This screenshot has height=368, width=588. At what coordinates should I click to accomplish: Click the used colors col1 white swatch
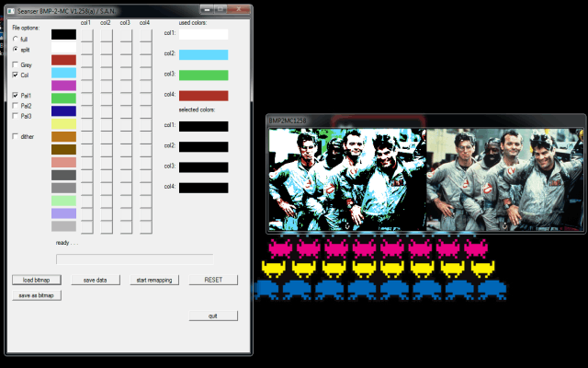[x=203, y=35]
